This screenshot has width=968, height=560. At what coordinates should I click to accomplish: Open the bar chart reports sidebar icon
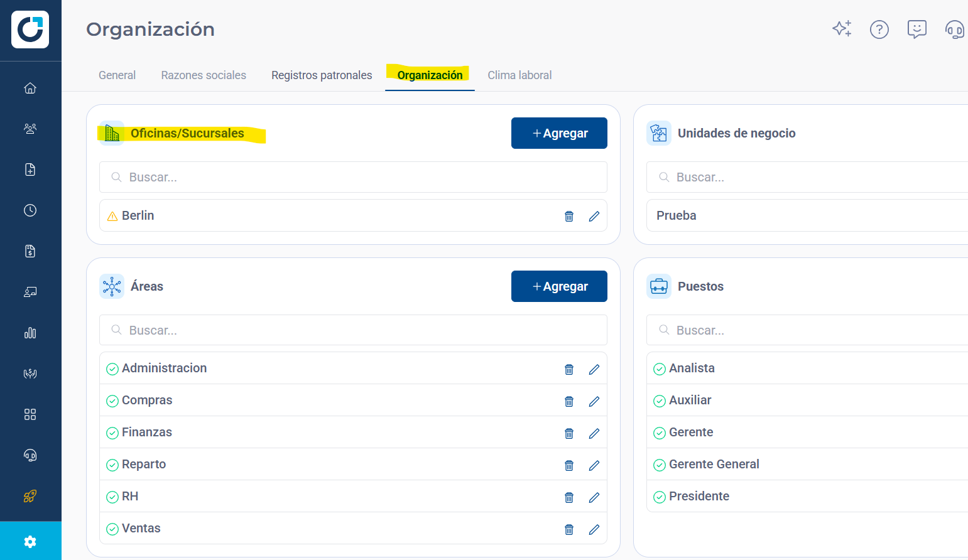point(30,333)
